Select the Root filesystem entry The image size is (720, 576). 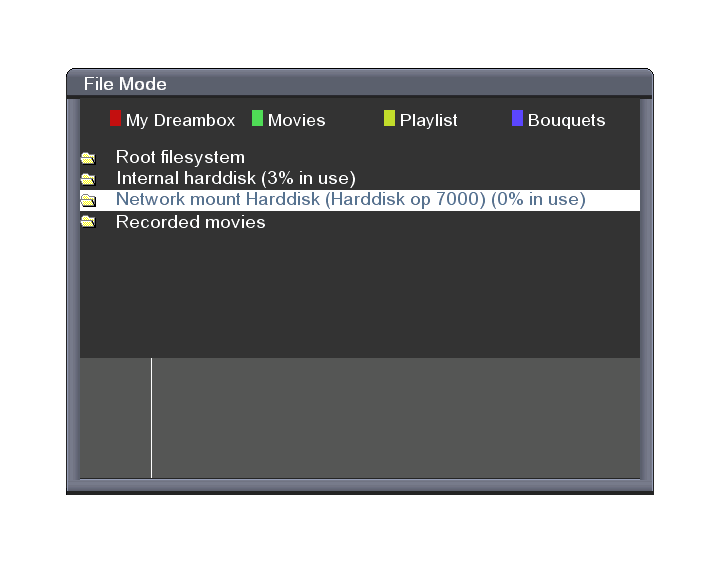tap(360, 157)
